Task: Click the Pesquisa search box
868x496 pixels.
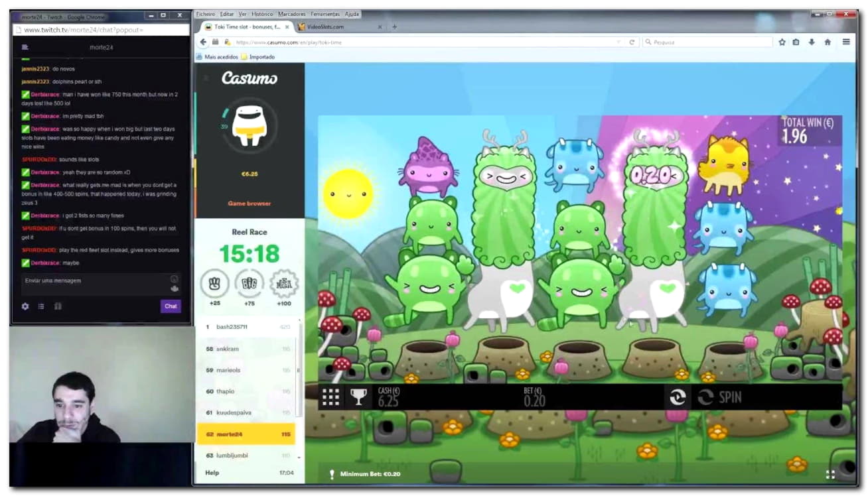Action: [x=707, y=42]
